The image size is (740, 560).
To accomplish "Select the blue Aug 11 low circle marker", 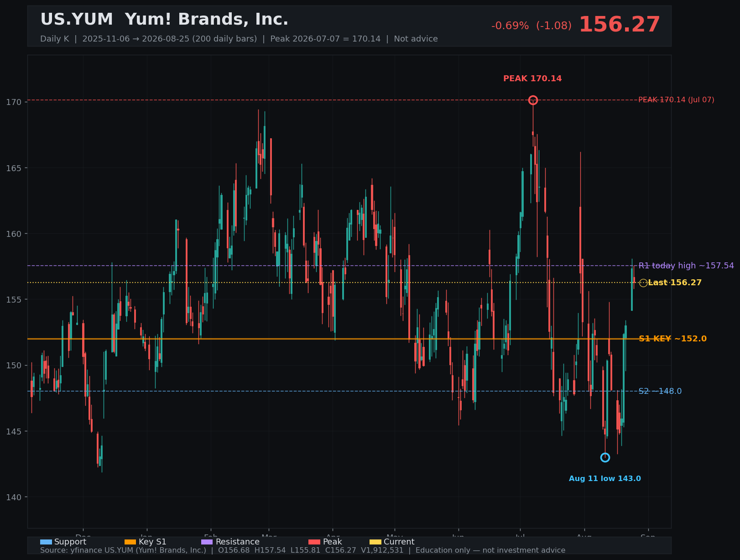I will [x=605, y=457].
